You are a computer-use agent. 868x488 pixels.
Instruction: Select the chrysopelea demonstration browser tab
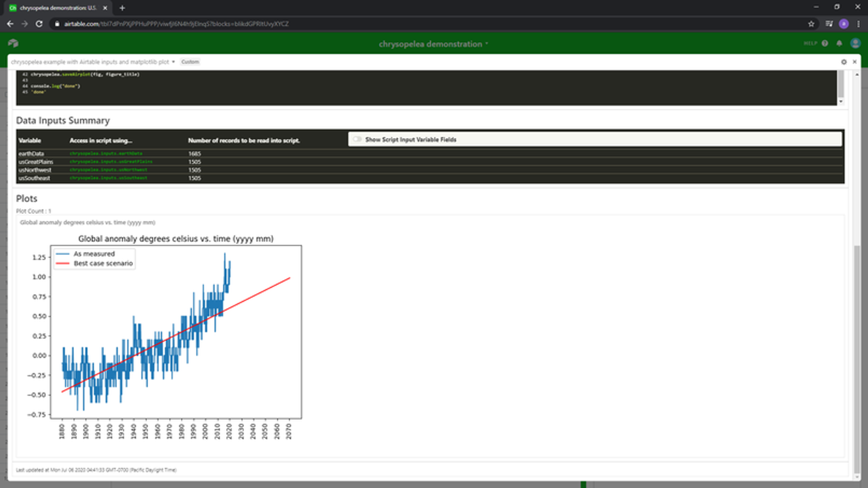[58, 8]
